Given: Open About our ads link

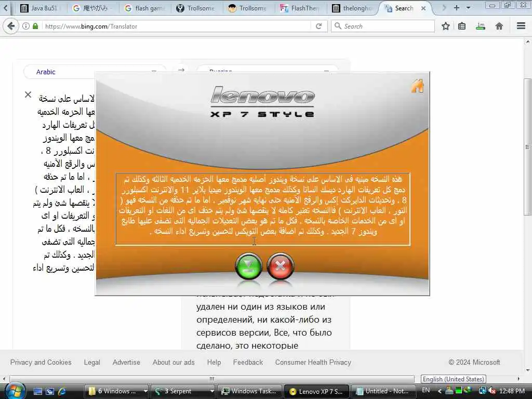Looking at the screenshot, I should click(174, 362).
